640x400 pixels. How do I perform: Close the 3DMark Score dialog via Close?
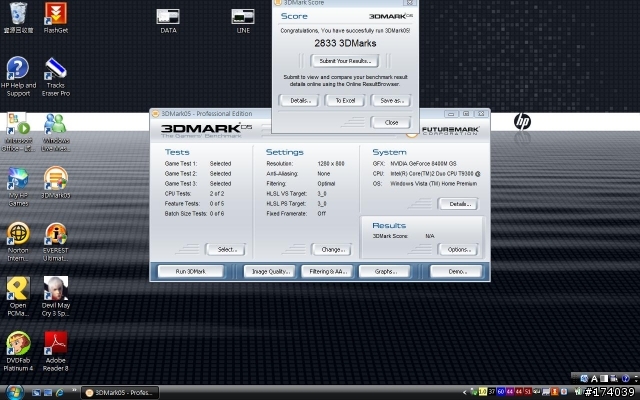coord(391,122)
